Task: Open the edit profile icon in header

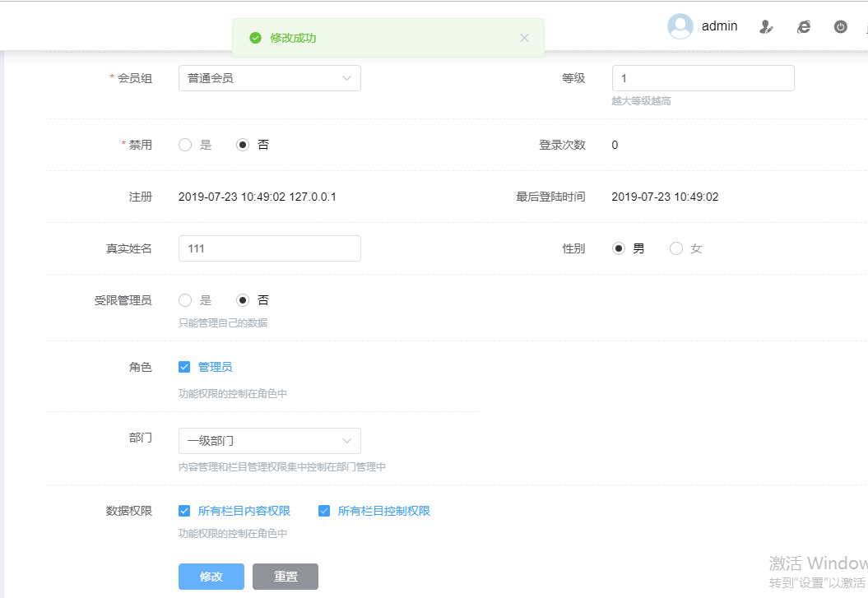Action: tap(766, 26)
